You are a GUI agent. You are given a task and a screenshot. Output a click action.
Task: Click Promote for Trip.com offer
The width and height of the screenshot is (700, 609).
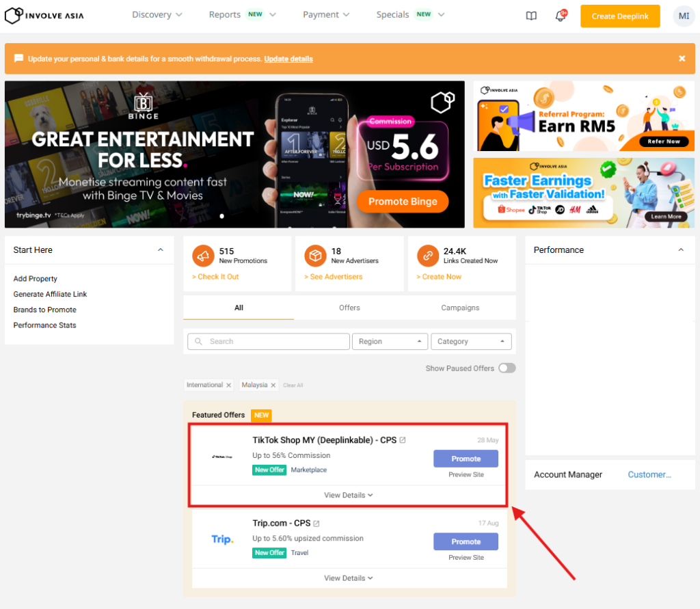[466, 541]
